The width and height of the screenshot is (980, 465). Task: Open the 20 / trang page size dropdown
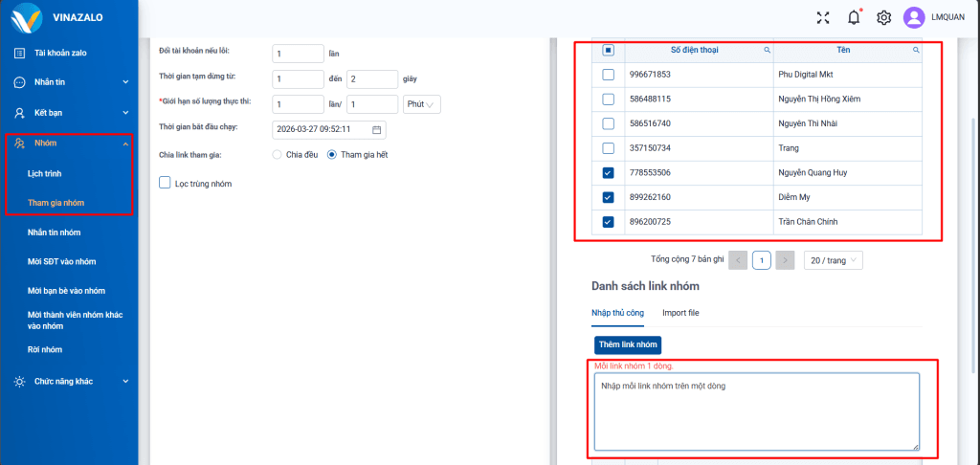[x=833, y=260]
